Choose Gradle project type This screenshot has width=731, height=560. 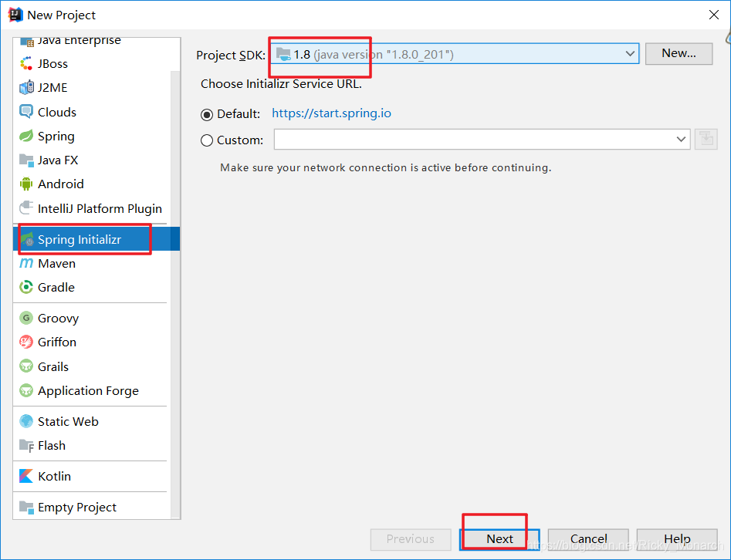pyautogui.click(x=93, y=288)
